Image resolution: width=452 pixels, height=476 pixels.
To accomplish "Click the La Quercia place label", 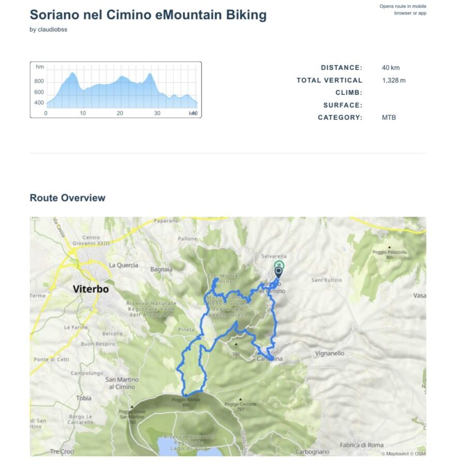I will click(124, 265).
